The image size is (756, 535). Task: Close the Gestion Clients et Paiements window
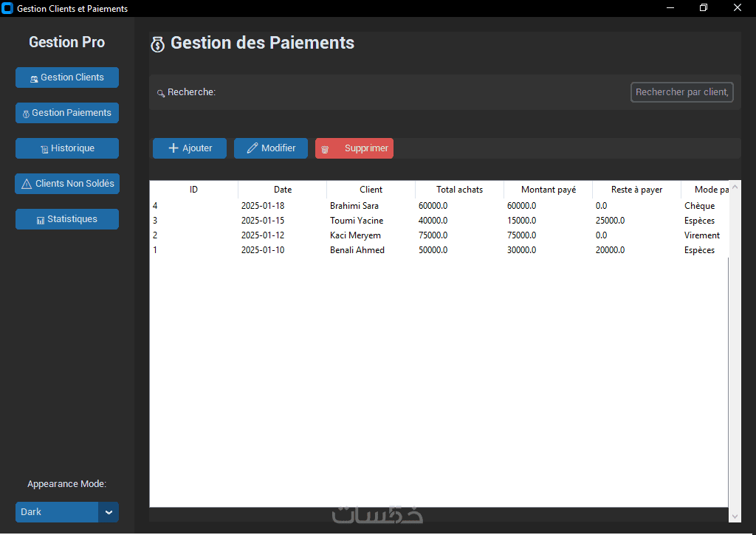point(738,7)
